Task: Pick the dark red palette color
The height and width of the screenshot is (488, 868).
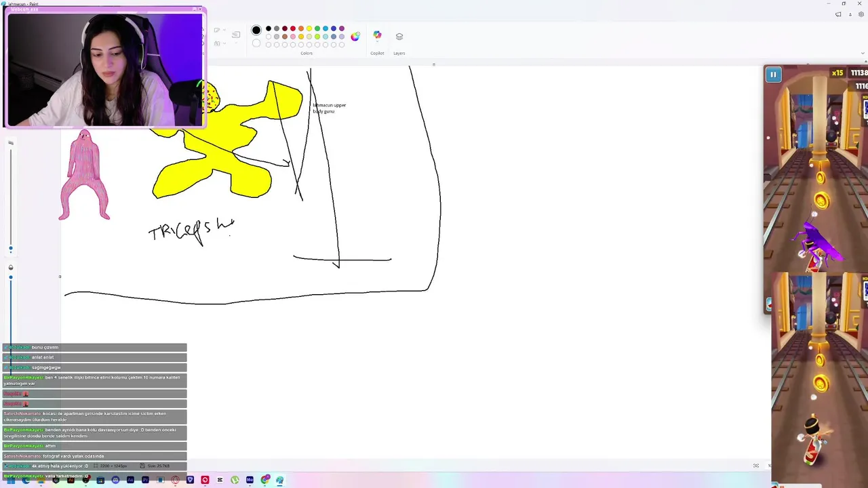Action: 285,28
